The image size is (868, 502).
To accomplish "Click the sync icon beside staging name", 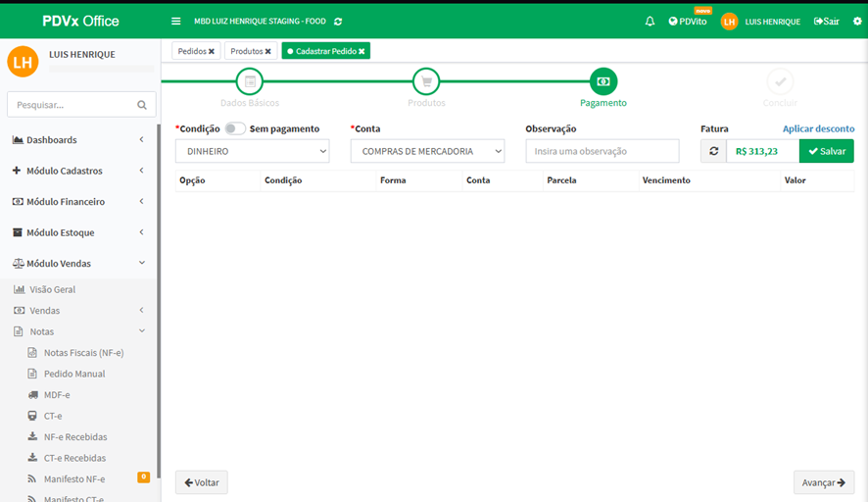I will click(x=339, y=21).
